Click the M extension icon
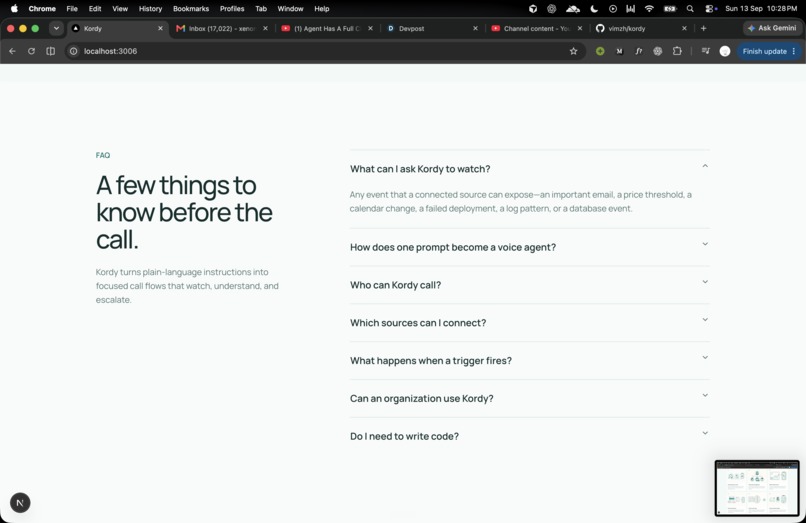 pos(619,51)
